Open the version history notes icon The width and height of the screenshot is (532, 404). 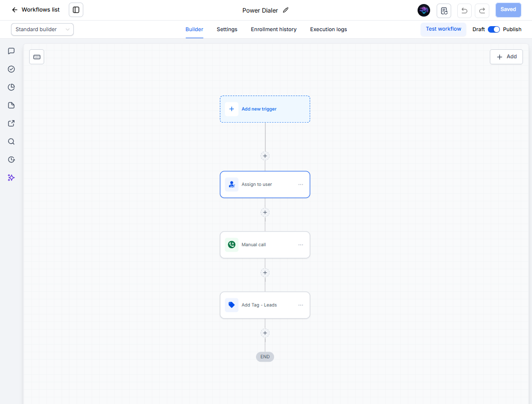pos(444,11)
